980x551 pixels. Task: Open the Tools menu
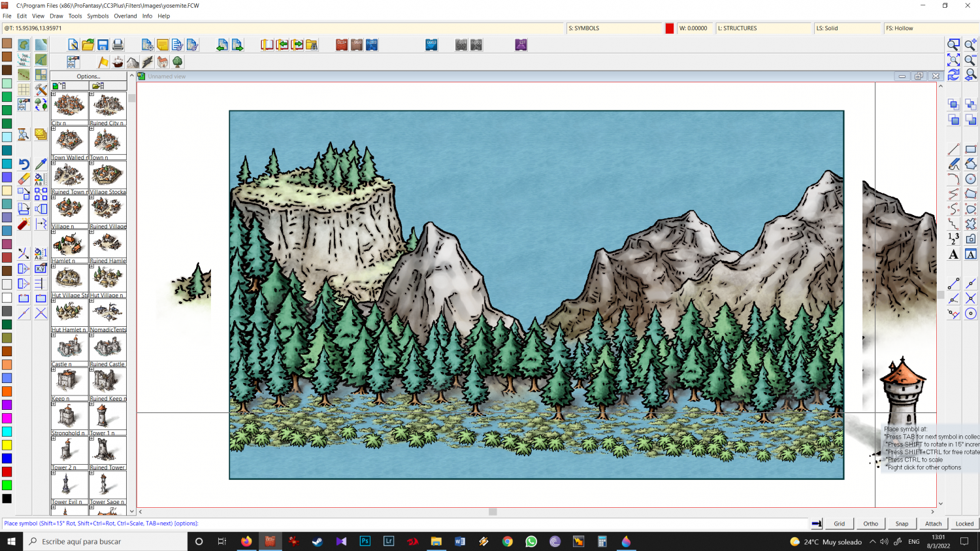pyautogui.click(x=75, y=16)
